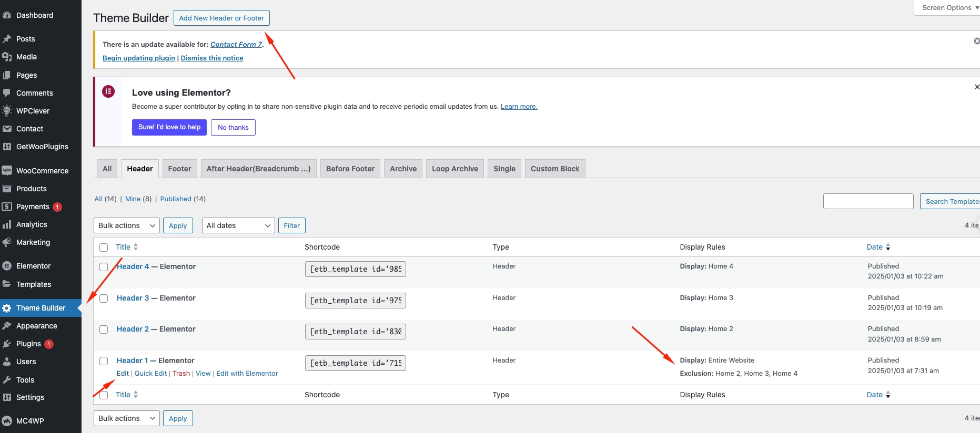The height and width of the screenshot is (433, 980).
Task: Tick the checkbox for Header 2
Action: (104, 329)
